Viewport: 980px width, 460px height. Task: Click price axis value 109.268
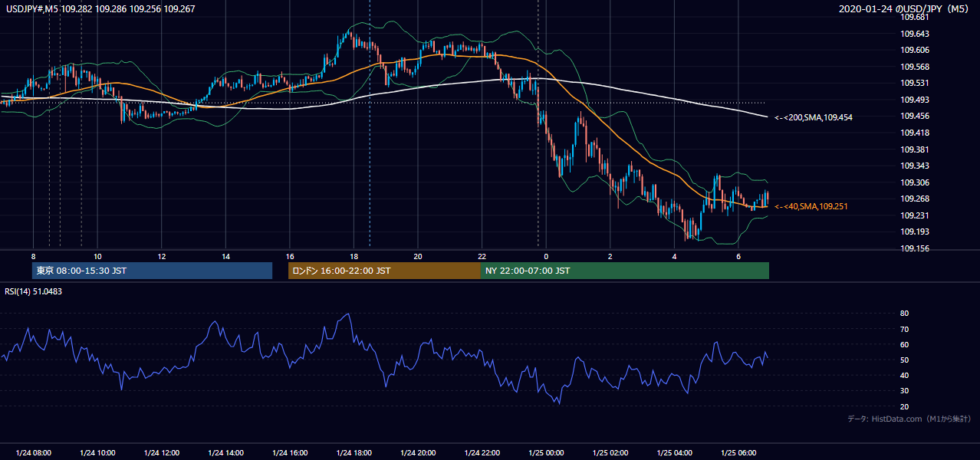tap(914, 199)
